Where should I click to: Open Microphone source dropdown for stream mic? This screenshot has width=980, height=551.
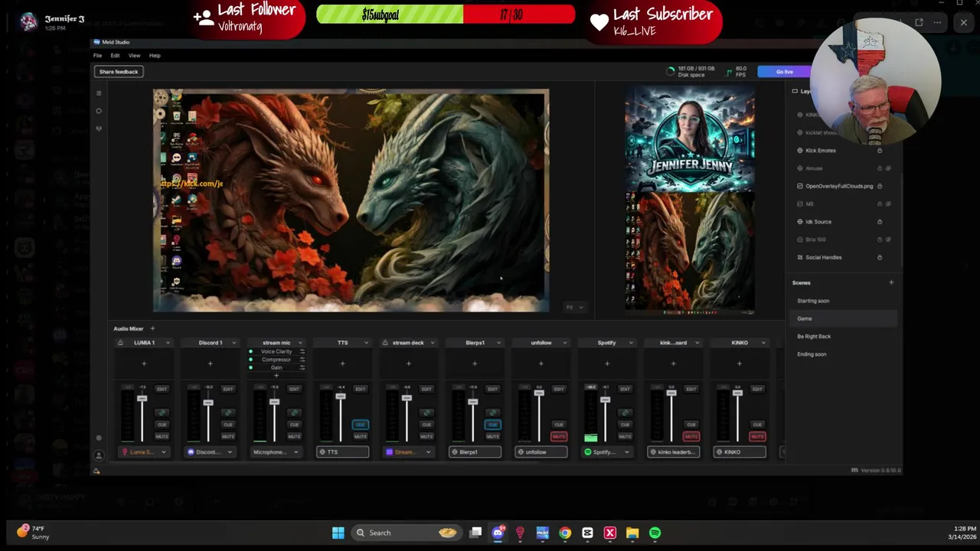[x=276, y=452]
